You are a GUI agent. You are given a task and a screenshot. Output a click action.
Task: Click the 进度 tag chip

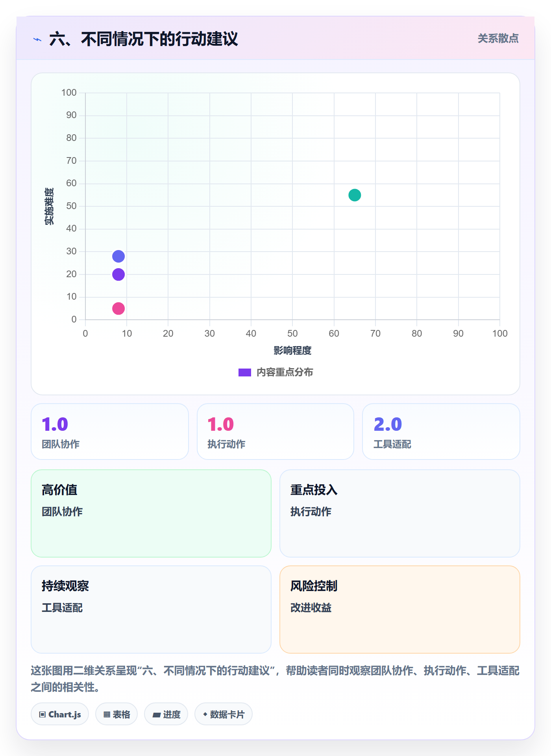166,714
